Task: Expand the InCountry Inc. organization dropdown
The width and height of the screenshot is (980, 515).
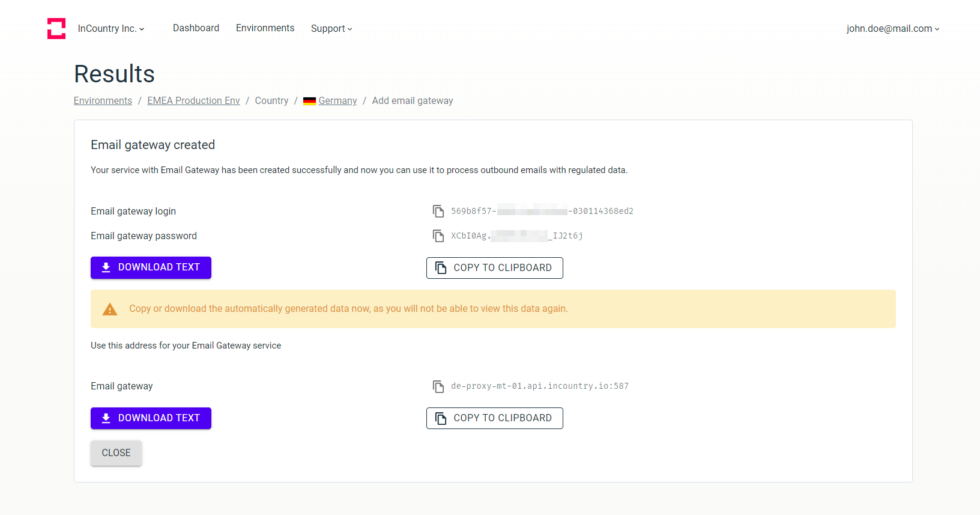Action: tap(111, 28)
